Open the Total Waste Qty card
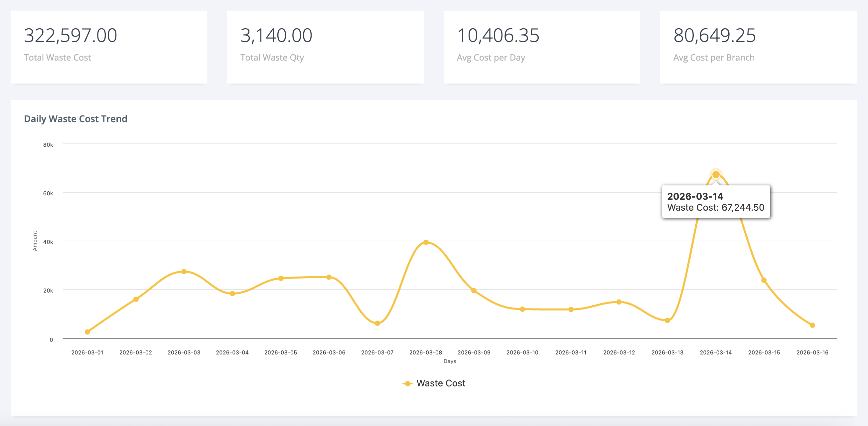The height and width of the screenshot is (426, 868). (x=325, y=47)
